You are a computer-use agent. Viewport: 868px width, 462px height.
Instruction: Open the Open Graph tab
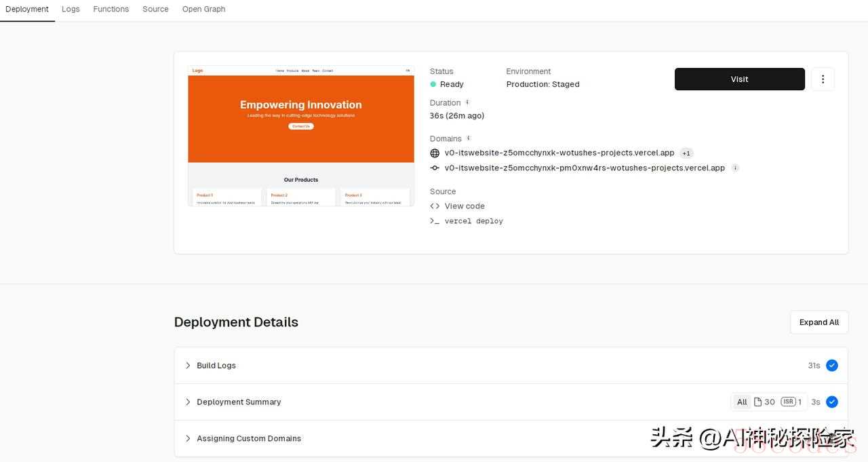[203, 9]
